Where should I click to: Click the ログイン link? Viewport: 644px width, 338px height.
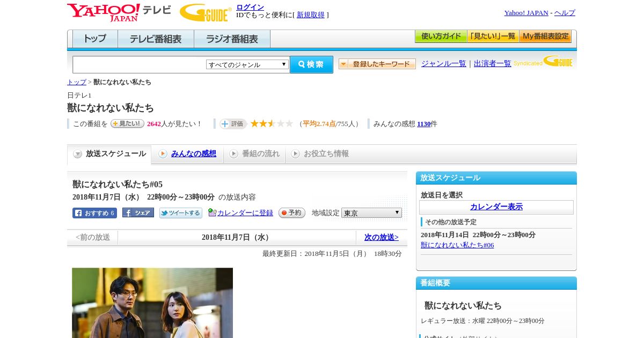coord(250,7)
